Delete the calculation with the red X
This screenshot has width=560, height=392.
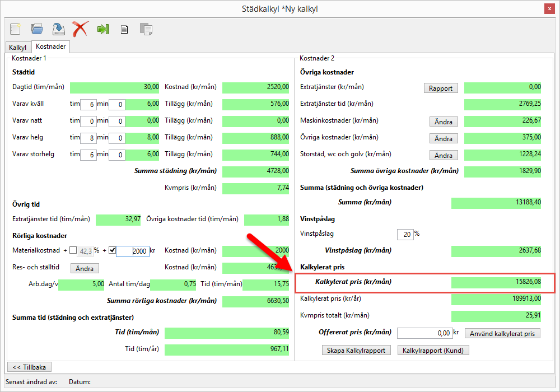[x=80, y=29]
